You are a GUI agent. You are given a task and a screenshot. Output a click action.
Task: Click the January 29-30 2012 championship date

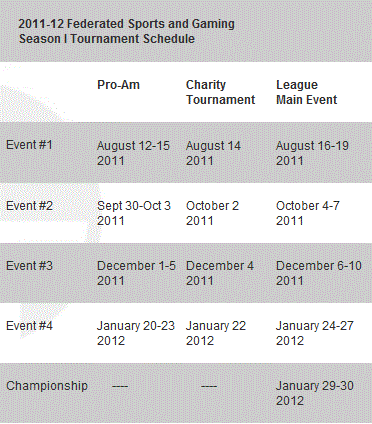pyautogui.click(x=315, y=393)
